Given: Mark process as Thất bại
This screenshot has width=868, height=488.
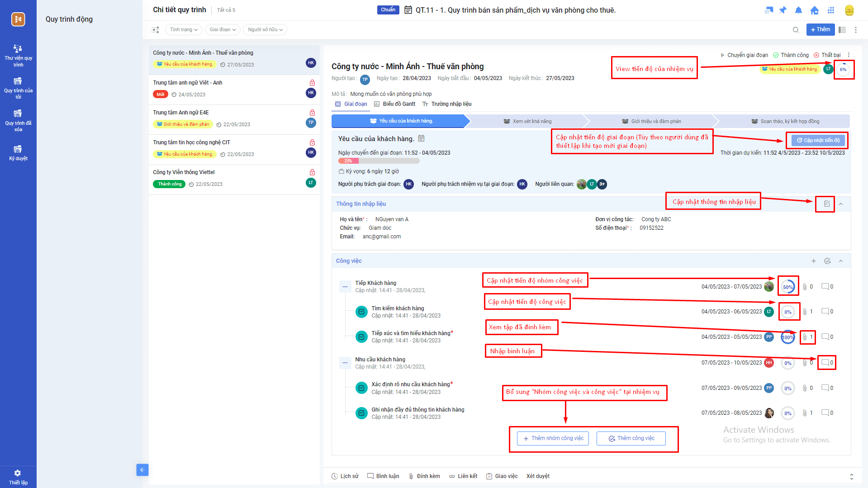Looking at the screenshot, I should pyautogui.click(x=827, y=55).
